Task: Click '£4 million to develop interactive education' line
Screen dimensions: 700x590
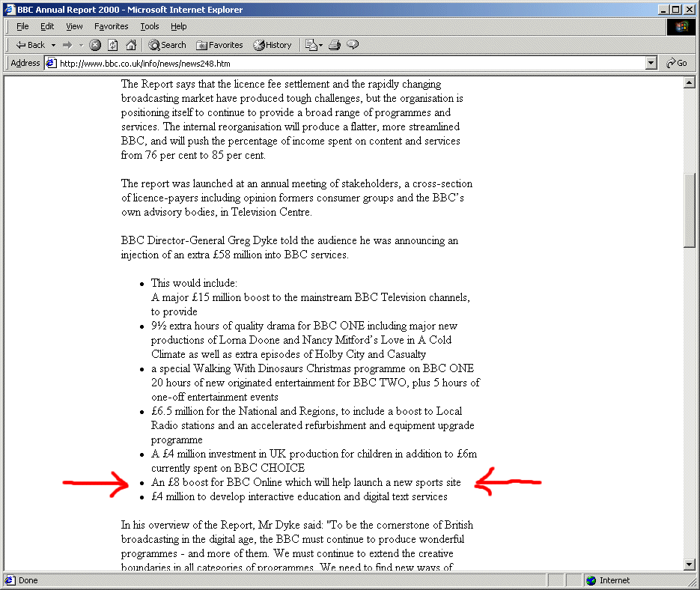Action: click(299, 496)
